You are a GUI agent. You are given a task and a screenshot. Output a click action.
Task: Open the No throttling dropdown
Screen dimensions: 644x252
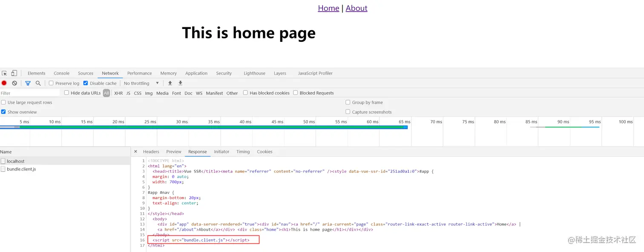141,83
